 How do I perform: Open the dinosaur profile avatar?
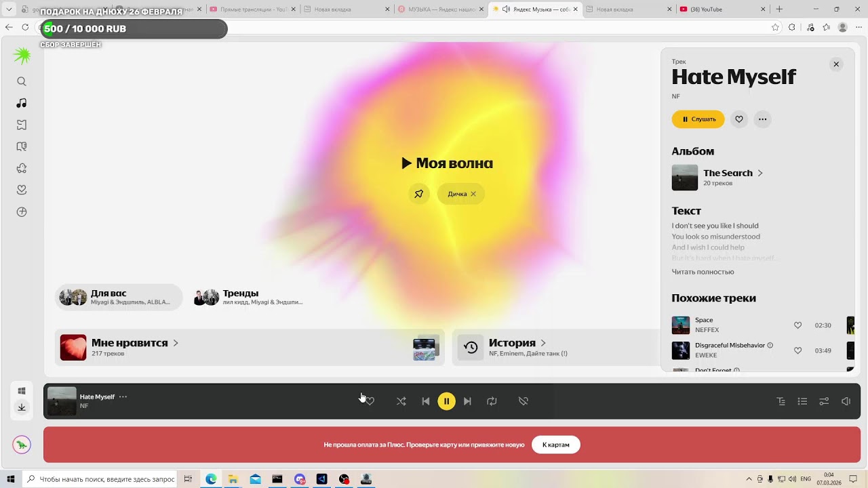click(22, 445)
